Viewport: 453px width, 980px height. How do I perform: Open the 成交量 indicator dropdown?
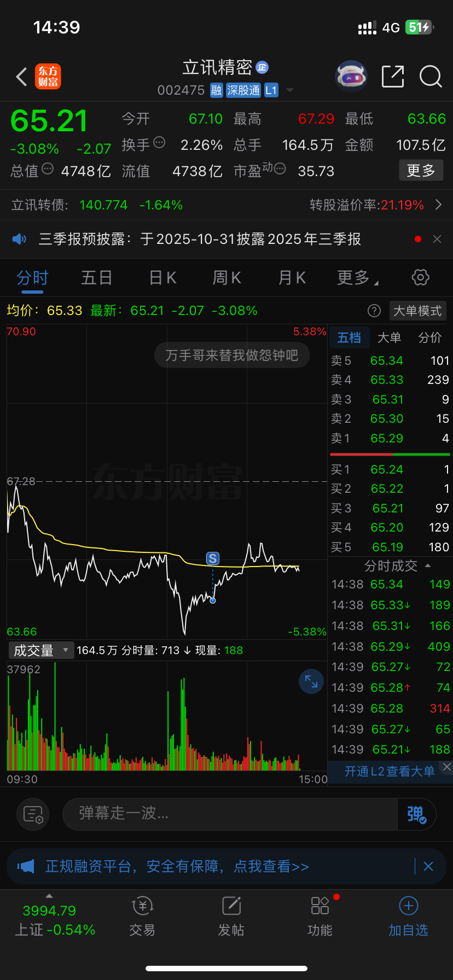coord(41,650)
